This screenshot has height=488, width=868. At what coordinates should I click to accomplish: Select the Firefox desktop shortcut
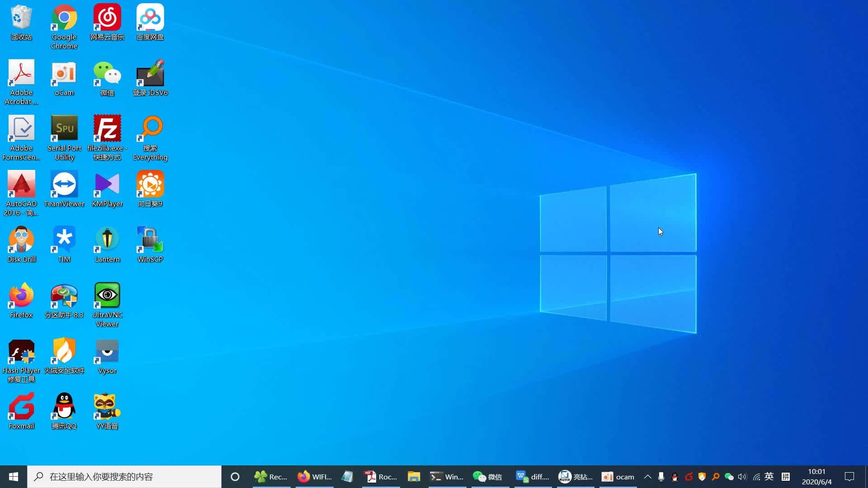[21, 300]
